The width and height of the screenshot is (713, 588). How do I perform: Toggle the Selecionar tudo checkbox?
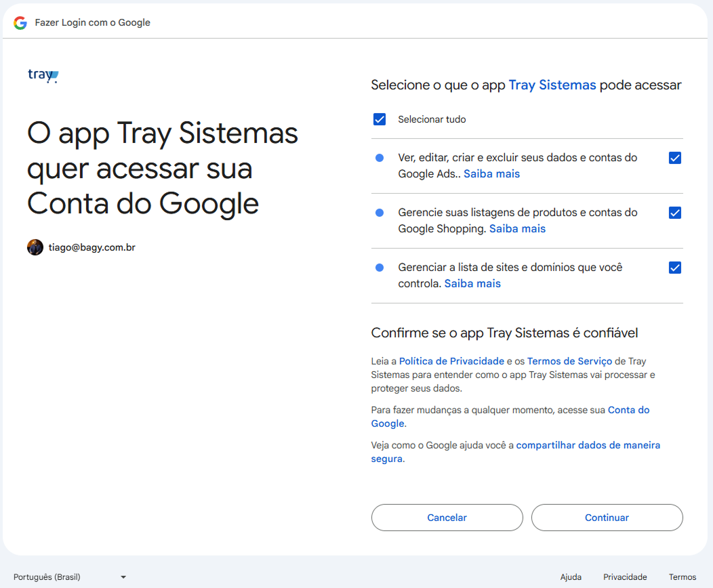tap(380, 119)
